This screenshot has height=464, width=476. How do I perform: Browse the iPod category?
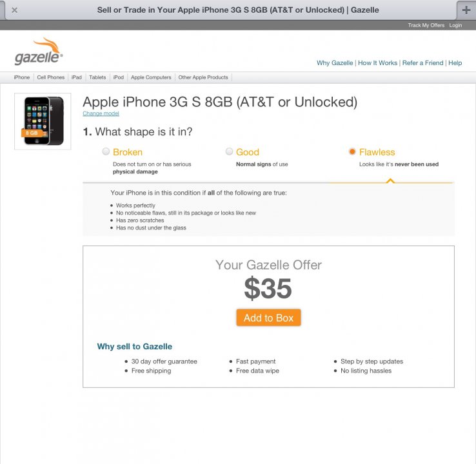click(x=119, y=77)
